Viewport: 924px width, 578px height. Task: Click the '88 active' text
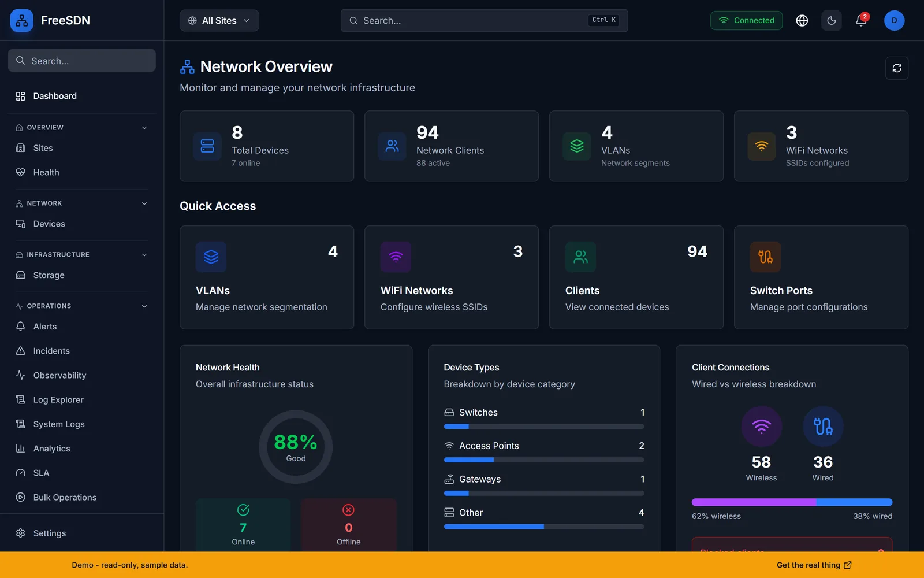(433, 163)
